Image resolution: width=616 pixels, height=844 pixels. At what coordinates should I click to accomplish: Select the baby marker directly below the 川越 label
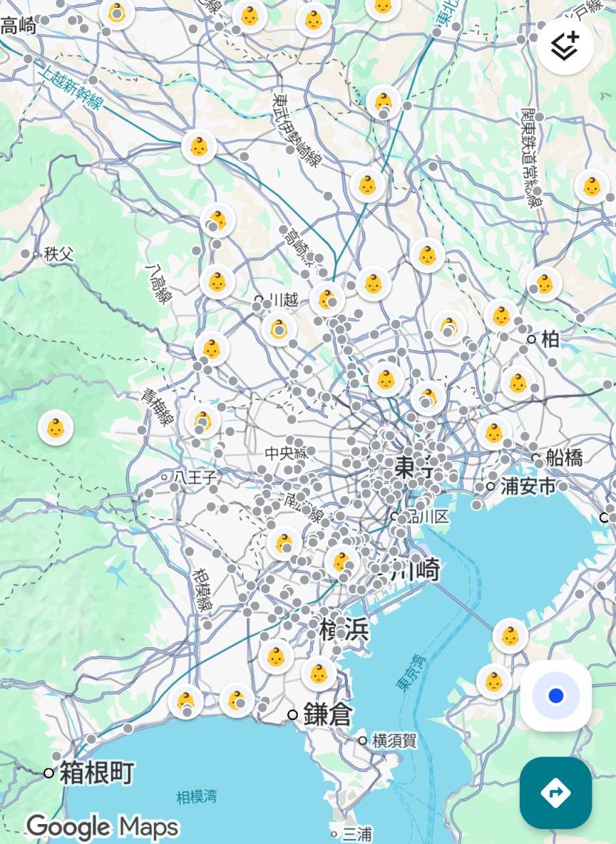(279, 329)
